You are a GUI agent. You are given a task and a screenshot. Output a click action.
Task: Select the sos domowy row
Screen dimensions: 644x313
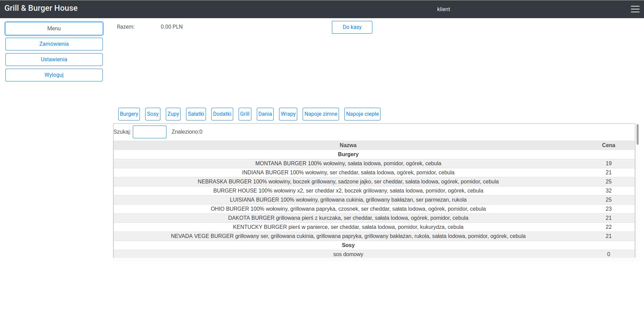point(374,254)
